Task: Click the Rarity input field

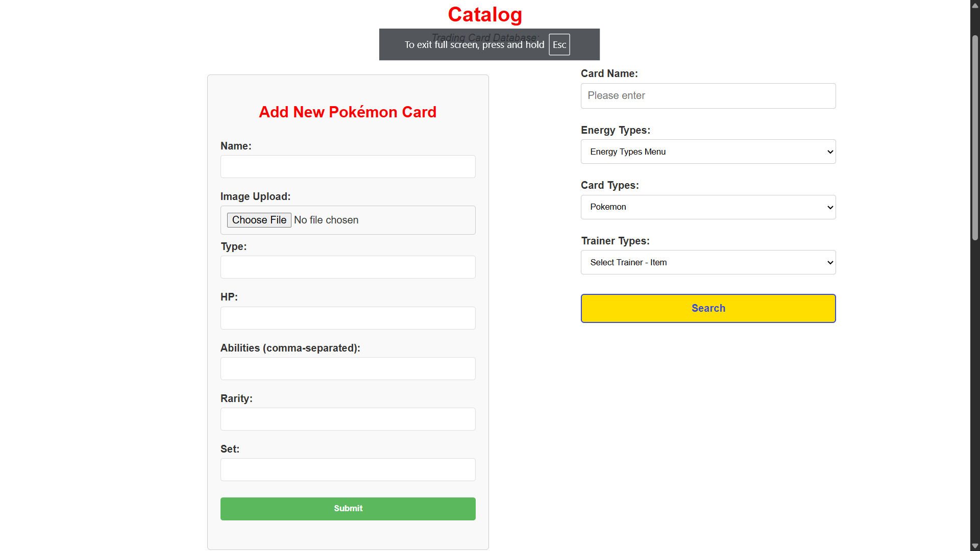Action: 348,419
